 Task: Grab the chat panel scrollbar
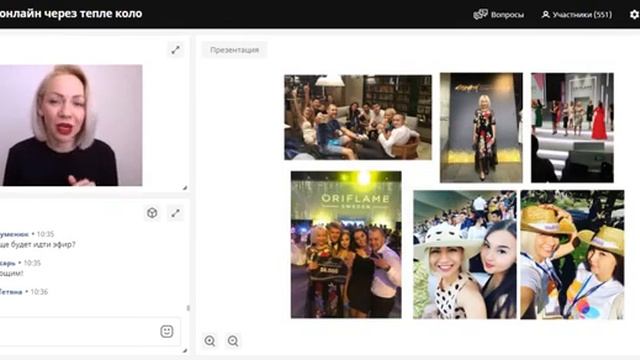point(188,308)
